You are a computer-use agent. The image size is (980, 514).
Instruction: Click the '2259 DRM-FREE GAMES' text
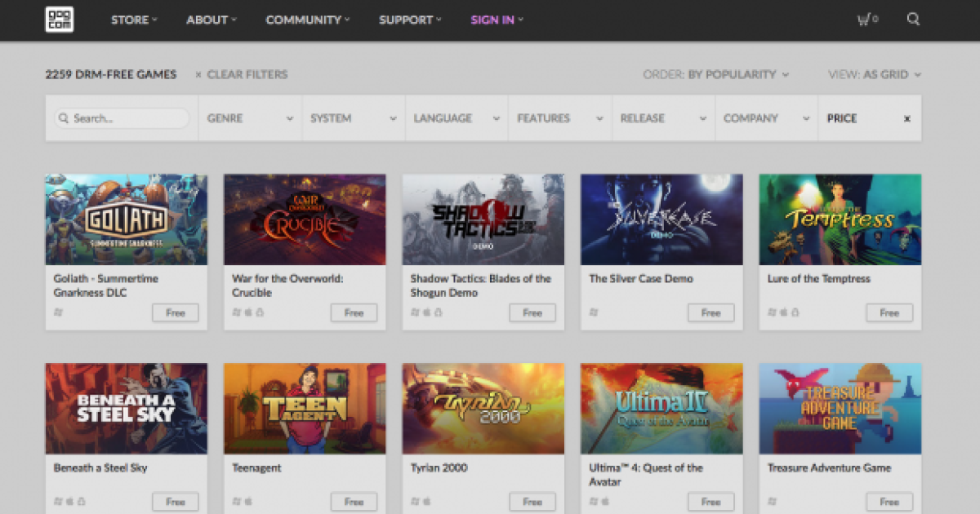[111, 74]
